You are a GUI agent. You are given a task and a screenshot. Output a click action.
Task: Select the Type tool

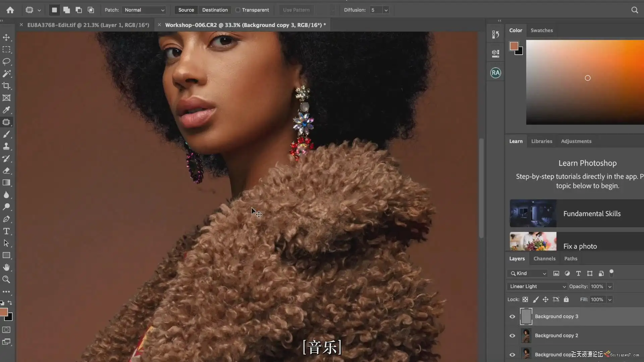[x=6, y=231]
